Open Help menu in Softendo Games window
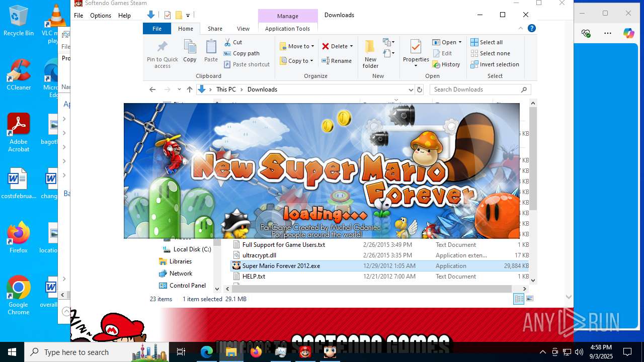The height and width of the screenshot is (362, 644). [x=124, y=16]
